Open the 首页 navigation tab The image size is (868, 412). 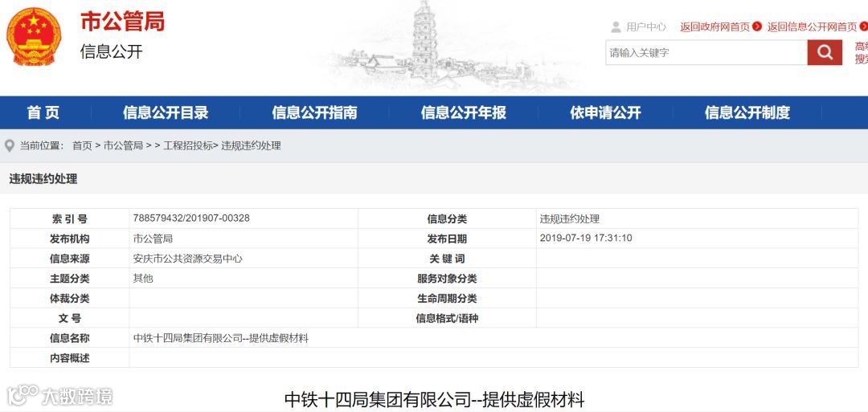click(x=43, y=112)
